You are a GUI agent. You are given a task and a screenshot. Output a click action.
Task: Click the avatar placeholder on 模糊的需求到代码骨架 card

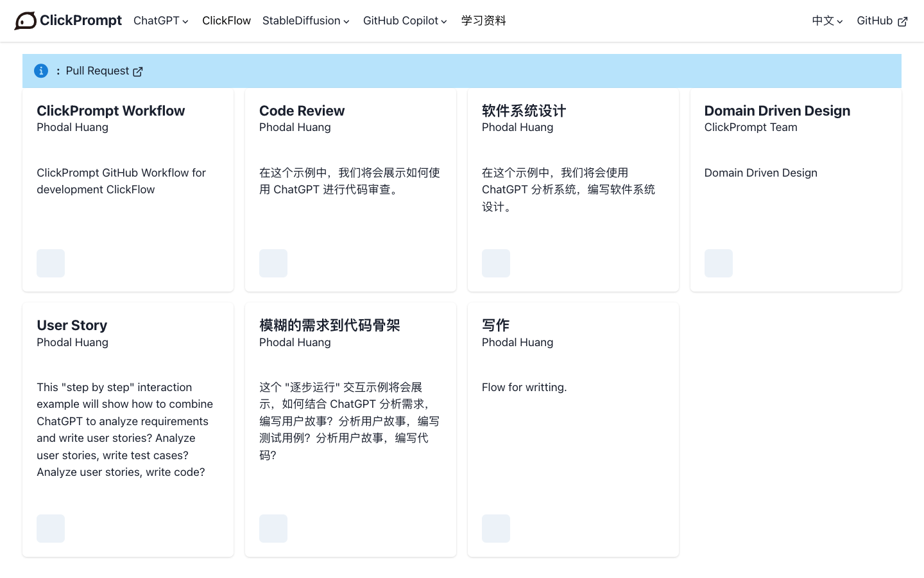coord(273,528)
